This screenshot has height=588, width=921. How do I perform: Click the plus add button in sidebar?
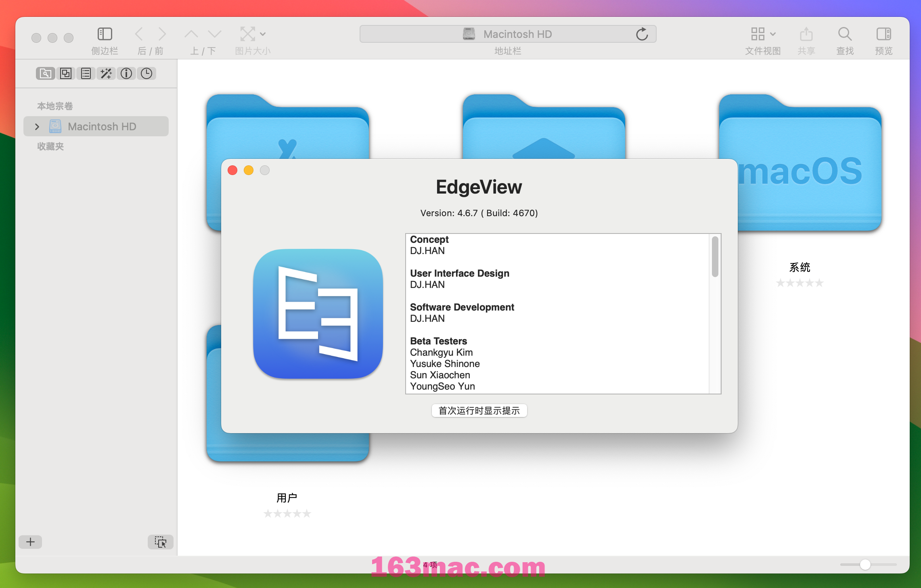pyautogui.click(x=30, y=542)
